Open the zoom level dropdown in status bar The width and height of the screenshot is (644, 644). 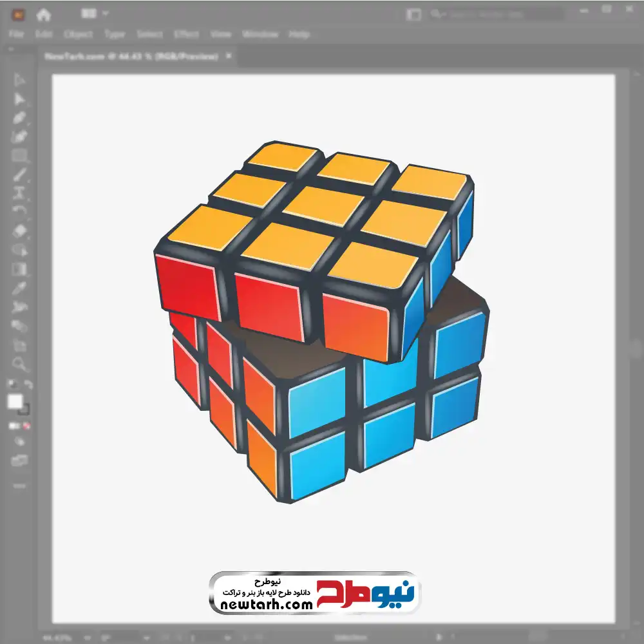(87, 638)
